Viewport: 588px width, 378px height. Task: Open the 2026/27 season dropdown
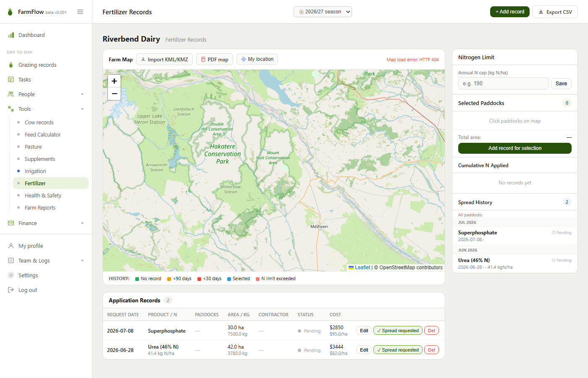pos(323,12)
